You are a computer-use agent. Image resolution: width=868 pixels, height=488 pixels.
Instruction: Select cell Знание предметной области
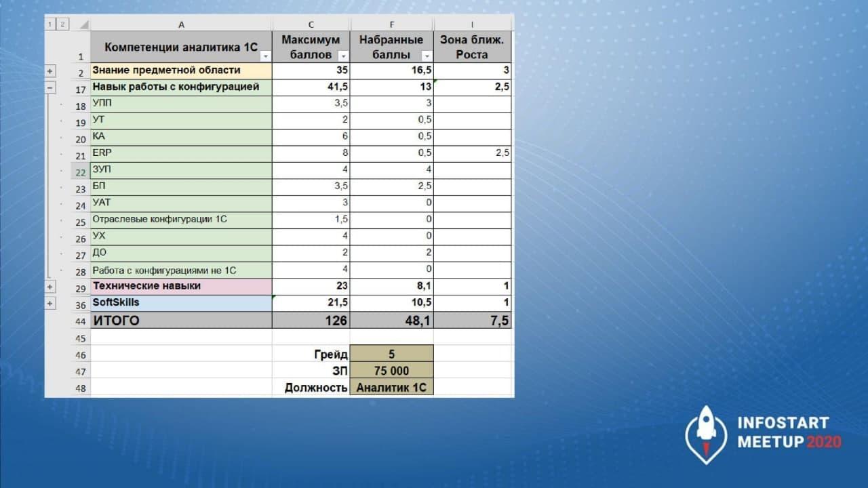coord(181,70)
